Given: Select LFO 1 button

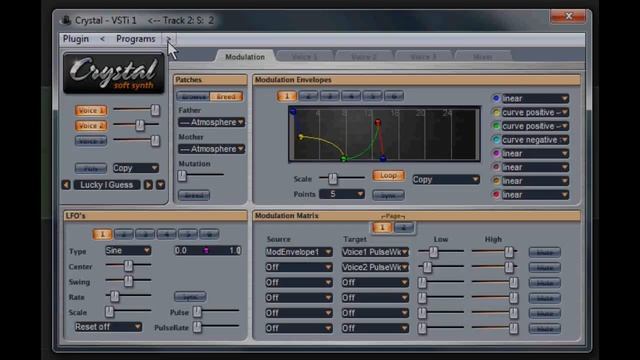Looking at the screenshot, I should (102, 234).
